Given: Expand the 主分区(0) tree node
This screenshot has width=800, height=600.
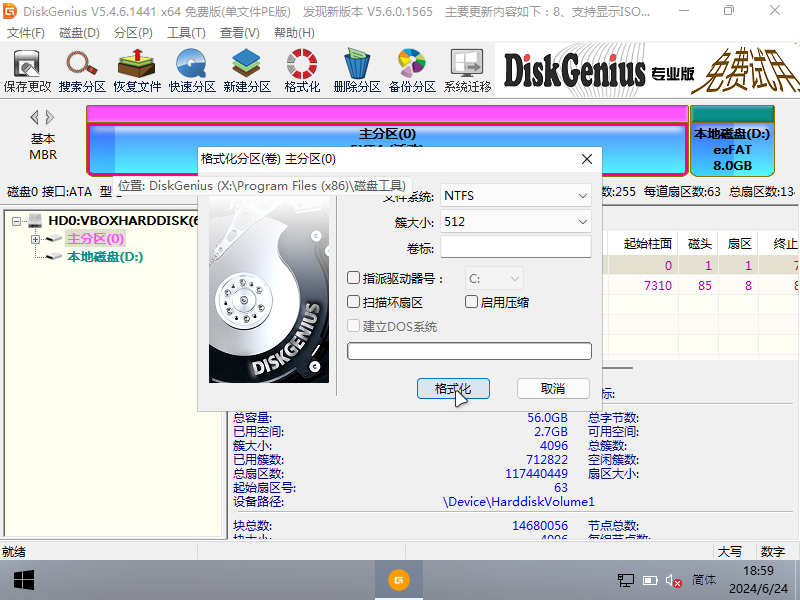Looking at the screenshot, I should tap(35, 239).
